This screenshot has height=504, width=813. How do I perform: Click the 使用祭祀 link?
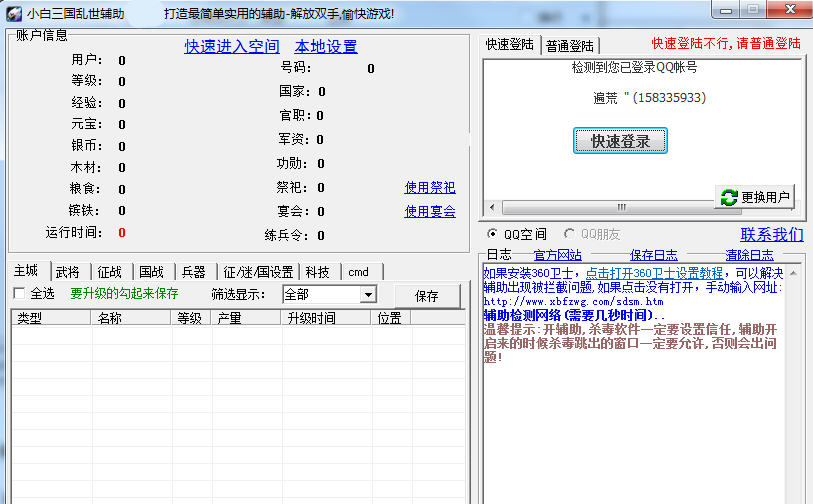pos(430,187)
